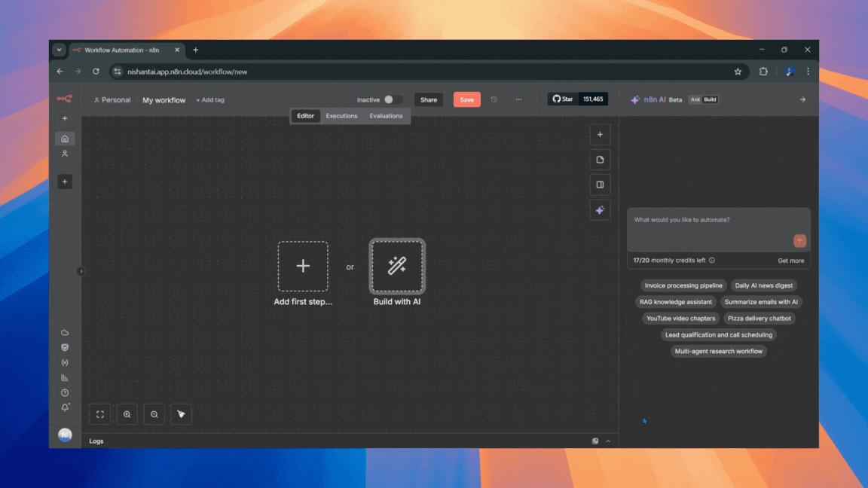The height and width of the screenshot is (488, 868).
Task: Start building with the Build with AI button
Action: (x=397, y=266)
